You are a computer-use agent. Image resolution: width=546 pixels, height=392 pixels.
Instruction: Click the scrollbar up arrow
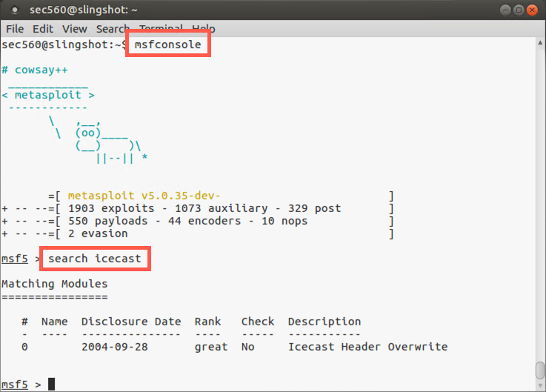point(540,43)
